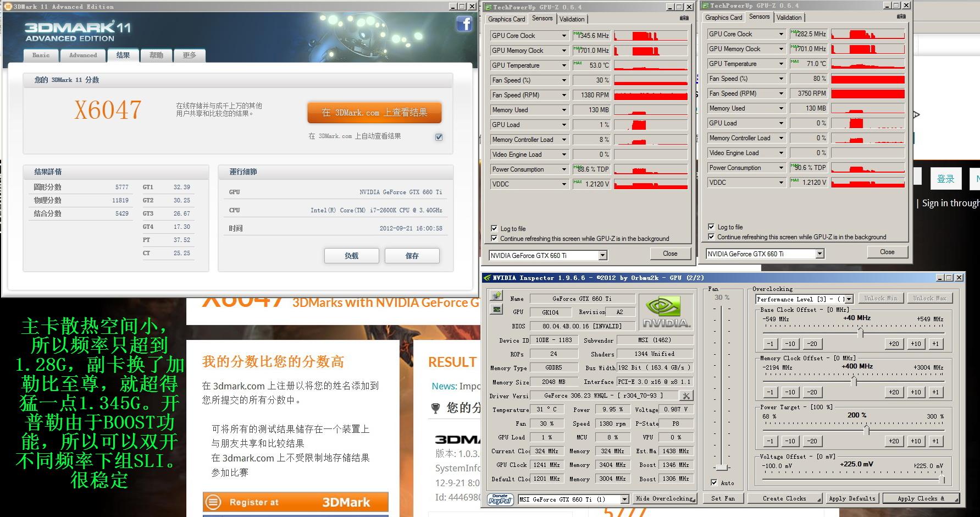Screen dimensions: 980x517
Task: Click the NVIDIA Inspector title bar icon
Action: point(487,278)
